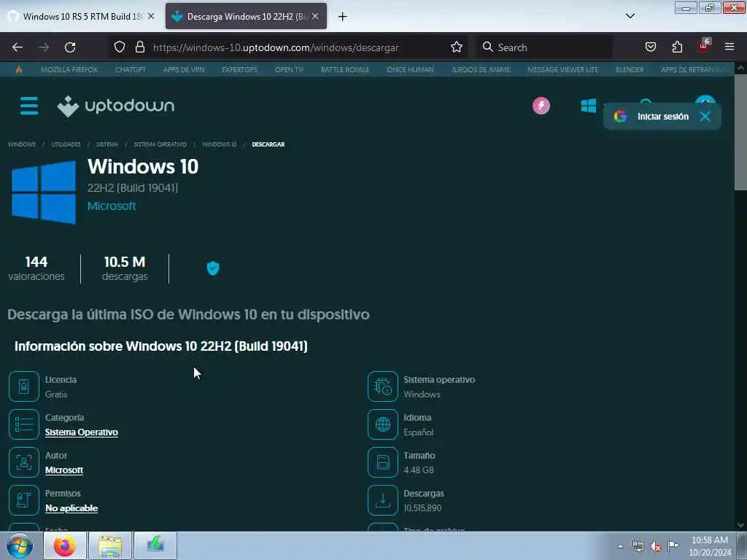Click the pink lightning bolt icon
747x560 pixels.
(x=541, y=106)
